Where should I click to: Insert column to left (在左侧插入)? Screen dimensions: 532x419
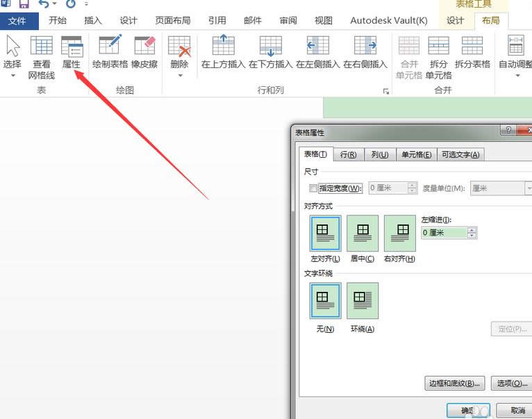[x=317, y=51]
